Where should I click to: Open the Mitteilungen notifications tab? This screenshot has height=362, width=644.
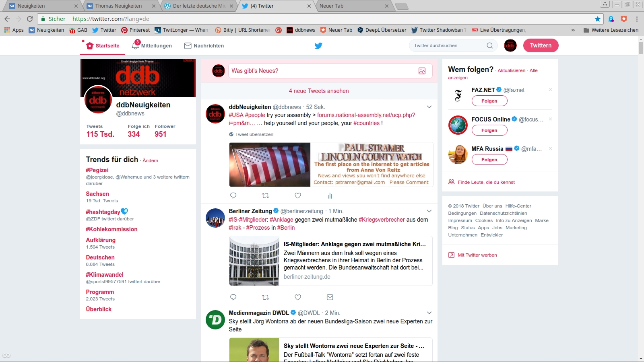pos(152,46)
